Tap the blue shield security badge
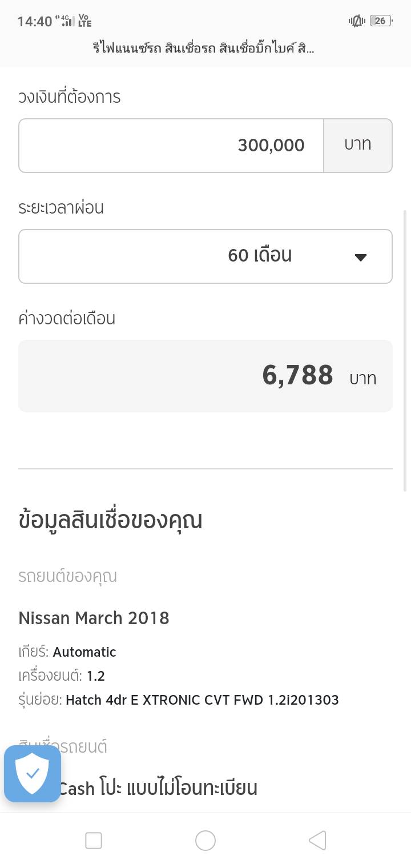 [x=33, y=774]
